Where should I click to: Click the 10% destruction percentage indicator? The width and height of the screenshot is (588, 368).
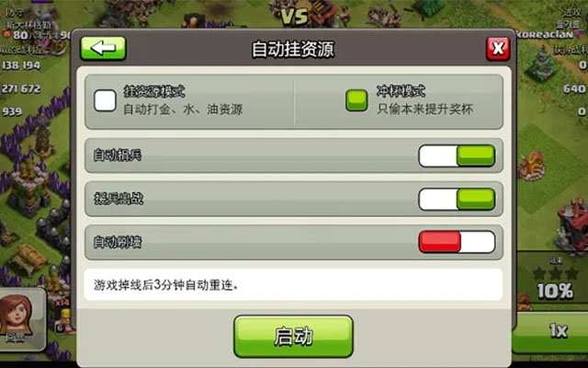point(555,291)
